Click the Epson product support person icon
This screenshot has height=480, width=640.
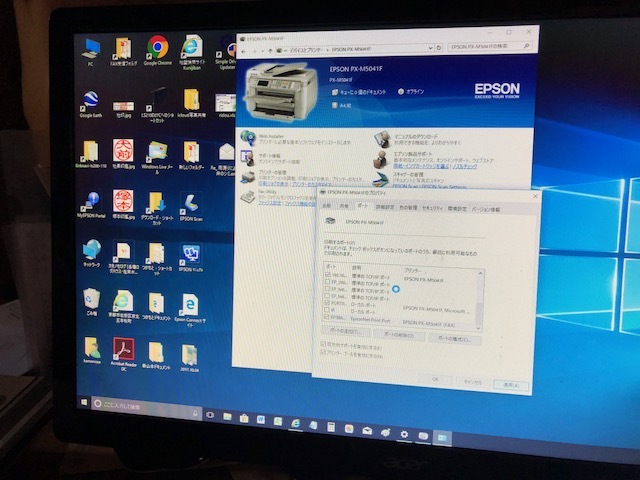click(380, 159)
